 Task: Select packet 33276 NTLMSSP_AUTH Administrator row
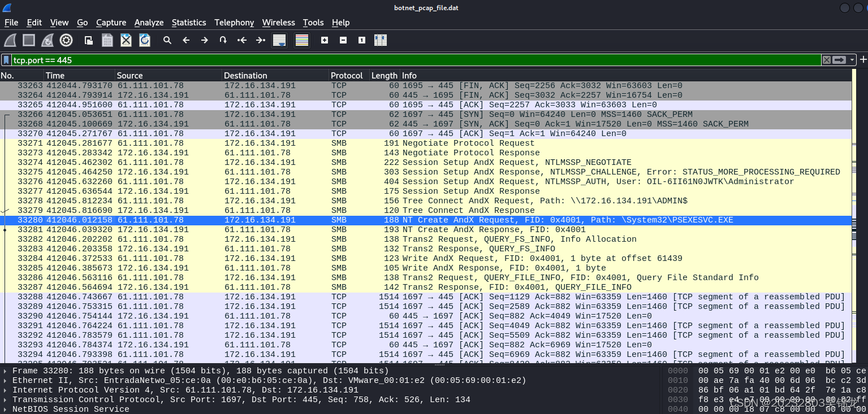(x=426, y=181)
